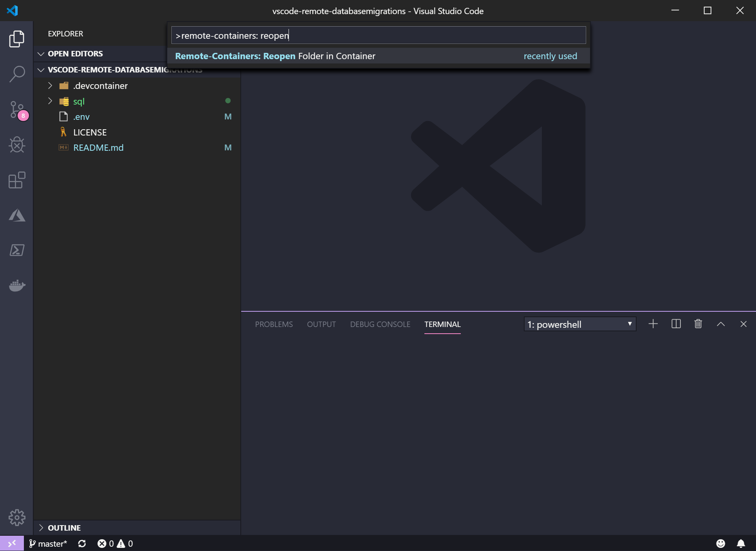Switch to the DEBUG CONSOLE tab

pyautogui.click(x=380, y=324)
